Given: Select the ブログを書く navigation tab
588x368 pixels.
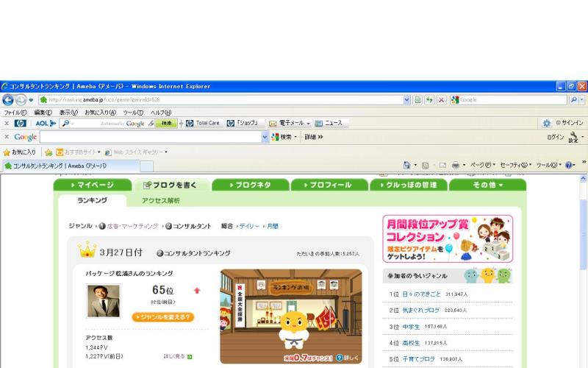Looking at the screenshot, I should tap(170, 185).
